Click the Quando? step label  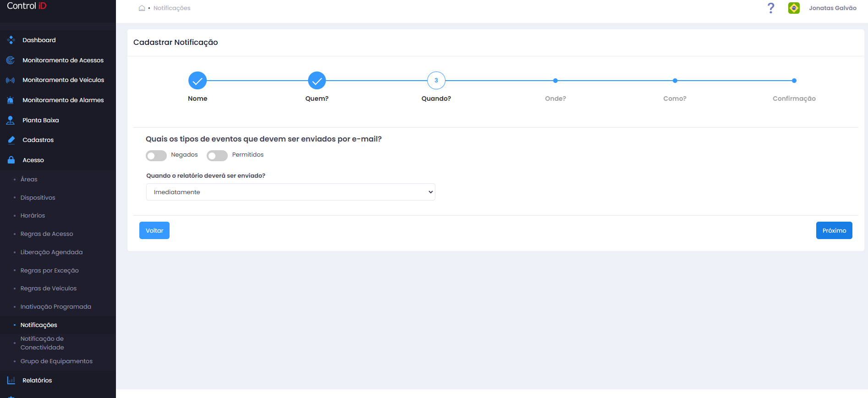[436, 98]
